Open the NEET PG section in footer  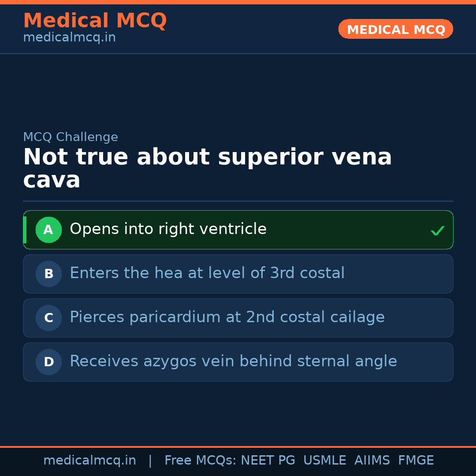[268, 460]
